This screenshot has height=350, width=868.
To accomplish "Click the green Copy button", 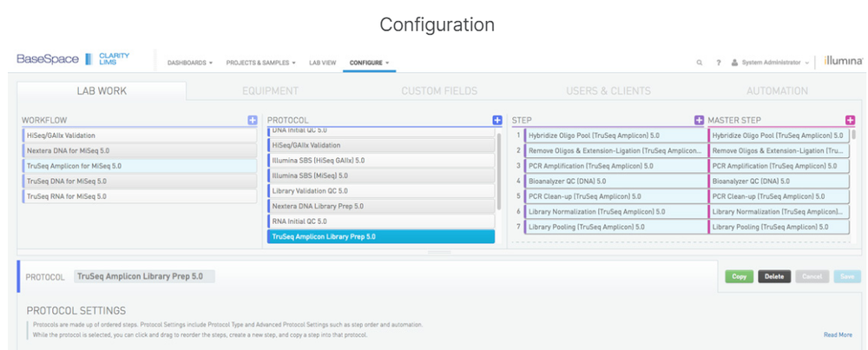I will pos(739,276).
